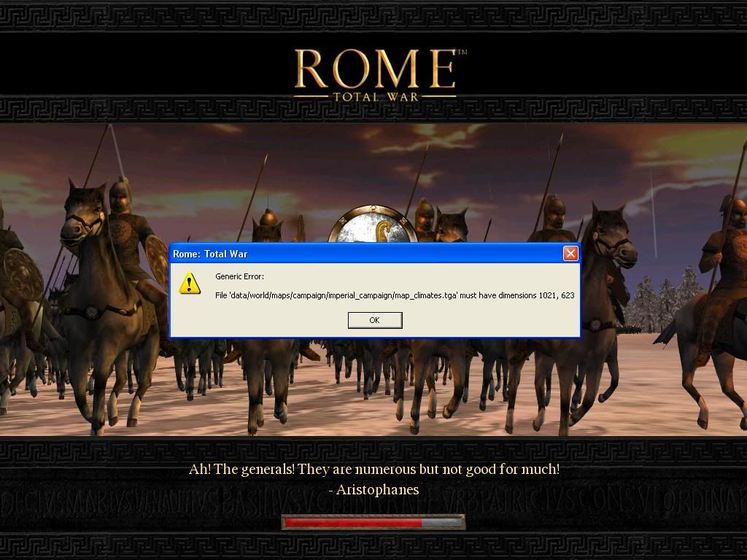Click the ROME Total War golden logo
Screen dimensions: 747x560
(x=376, y=75)
